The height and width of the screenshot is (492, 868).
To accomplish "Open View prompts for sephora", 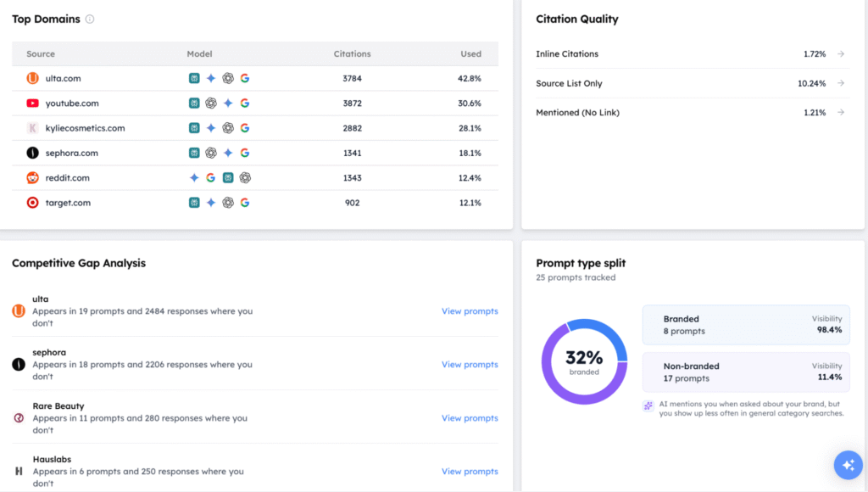I will tap(470, 365).
